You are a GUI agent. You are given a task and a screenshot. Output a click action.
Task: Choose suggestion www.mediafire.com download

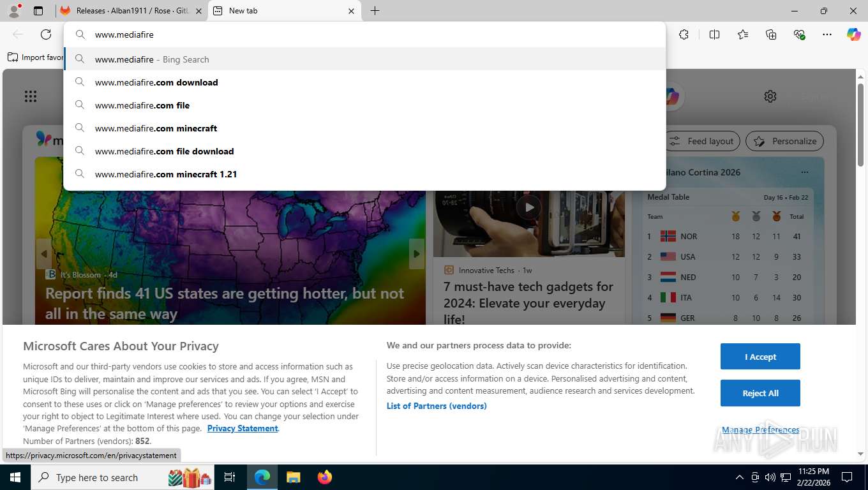click(364, 82)
